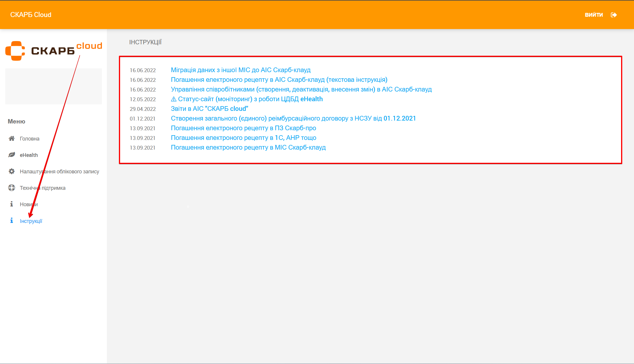Viewport: 634px width, 364px height.
Task: Open реімбурсаційного договору з НСЗУ instruction
Action: click(x=293, y=118)
